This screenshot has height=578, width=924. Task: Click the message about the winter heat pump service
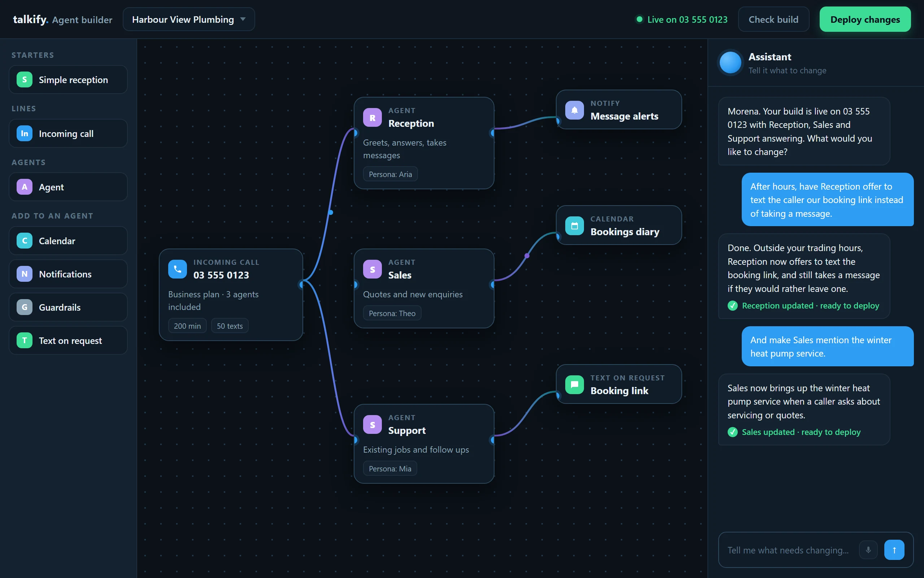tap(827, 346)
